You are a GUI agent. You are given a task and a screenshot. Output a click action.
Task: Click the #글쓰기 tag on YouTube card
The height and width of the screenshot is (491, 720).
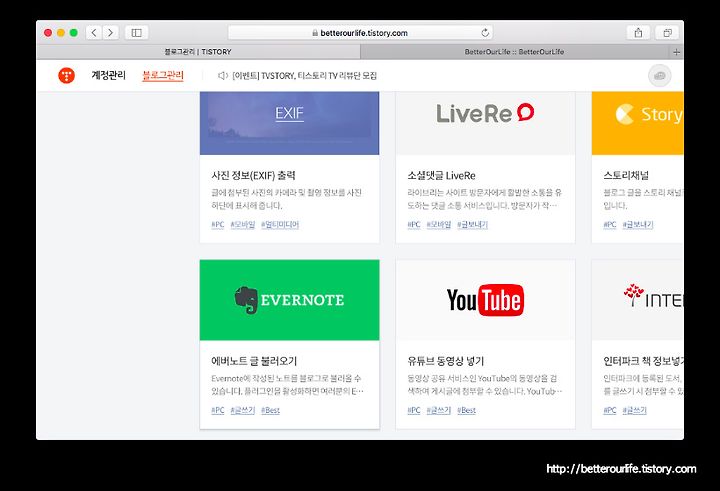click(x=439, y=410)
